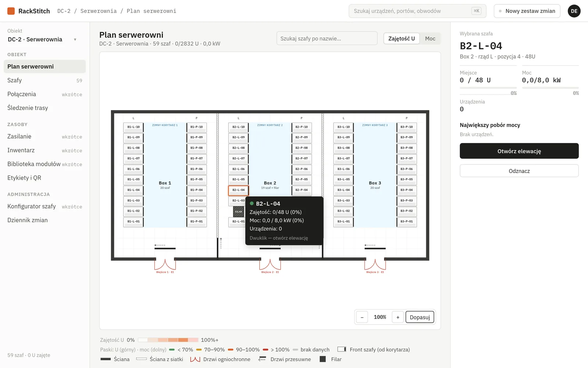Focus the global device search field
Viewport: 588px width, 368px height.
click(417, 11)
